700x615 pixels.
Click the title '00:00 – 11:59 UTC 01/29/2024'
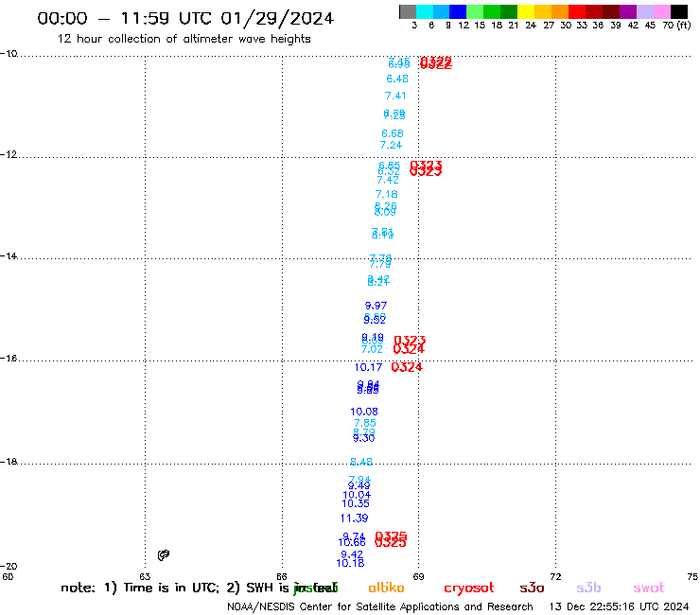[x=185, y=18]
